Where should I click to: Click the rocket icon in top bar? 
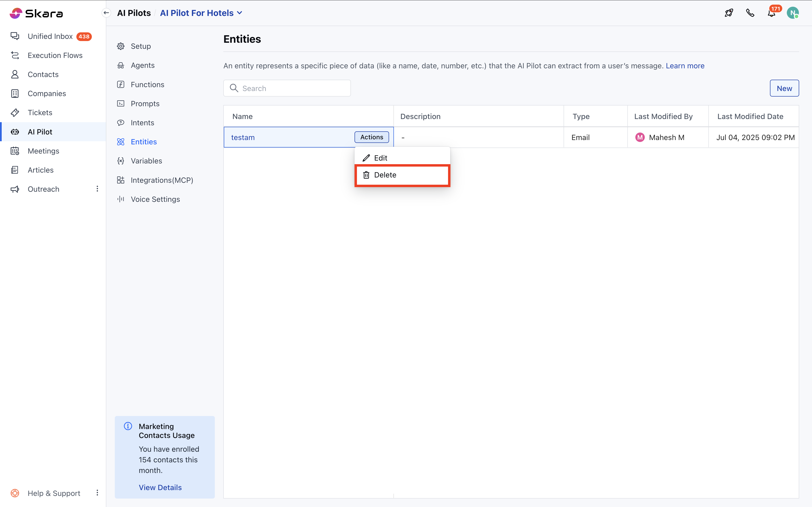pos(729,13)
